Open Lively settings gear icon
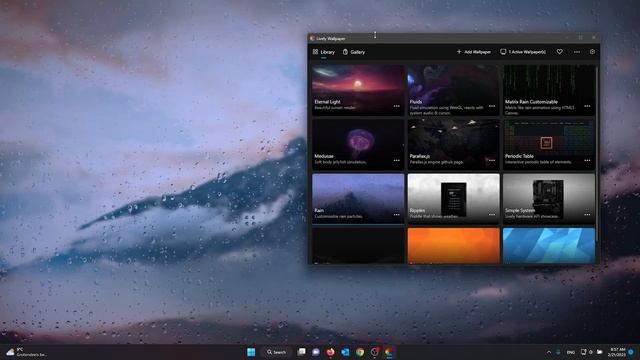 click(x=592, y=52)
